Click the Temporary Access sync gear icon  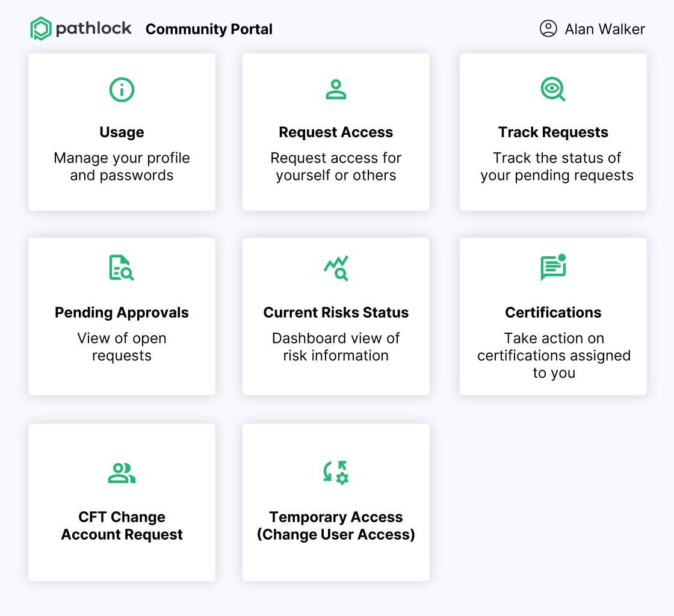[x=336, y=472]
